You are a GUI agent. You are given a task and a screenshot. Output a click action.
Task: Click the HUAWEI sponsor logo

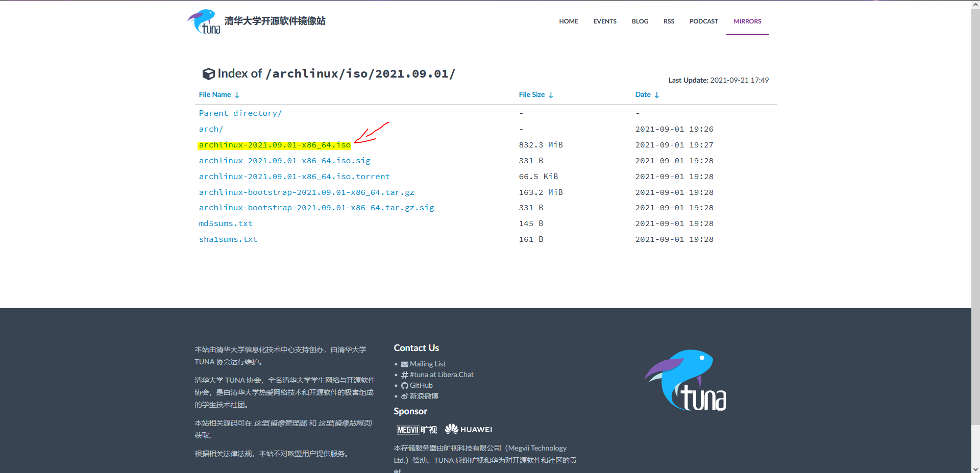(x=468, y=429)
